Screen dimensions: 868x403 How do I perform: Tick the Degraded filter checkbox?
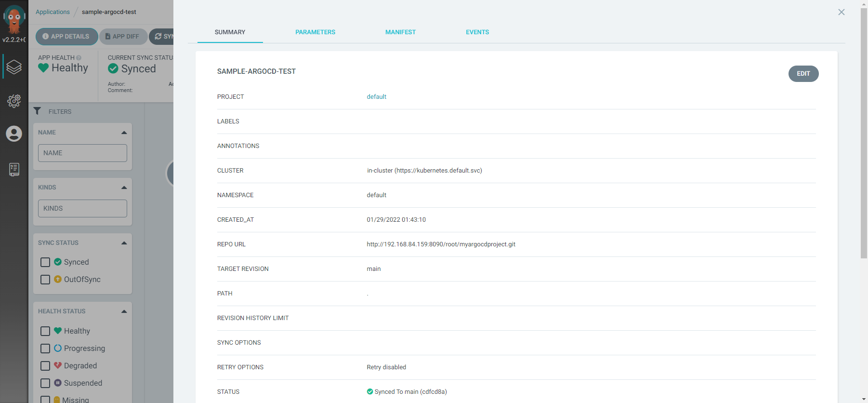(x=45, y=366)
